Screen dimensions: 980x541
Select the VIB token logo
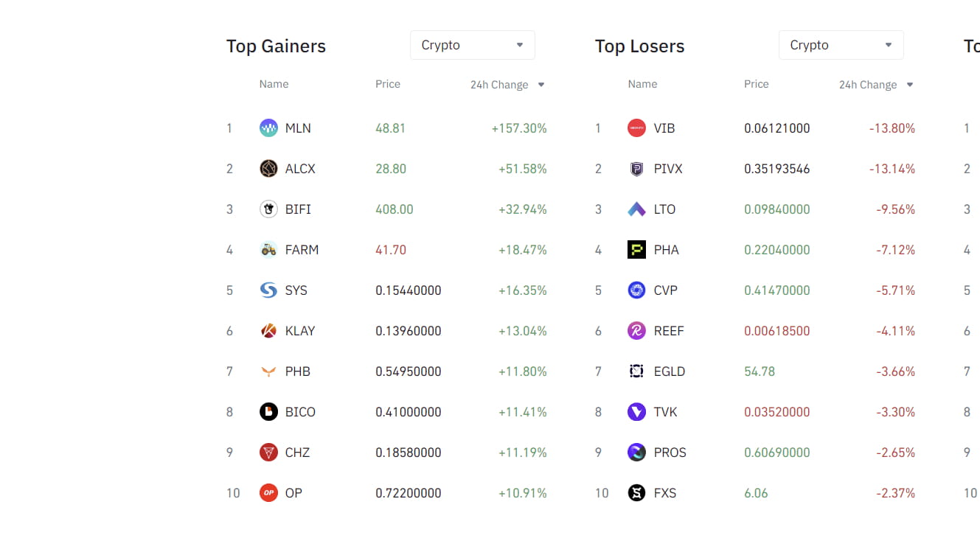coord(637,128)
